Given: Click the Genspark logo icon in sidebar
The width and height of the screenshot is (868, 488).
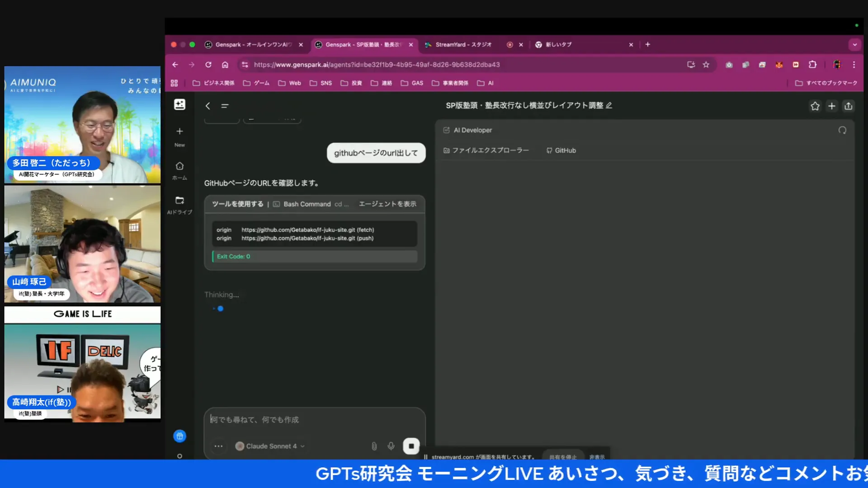Looking at the screenshot, I should coord(179,104).
